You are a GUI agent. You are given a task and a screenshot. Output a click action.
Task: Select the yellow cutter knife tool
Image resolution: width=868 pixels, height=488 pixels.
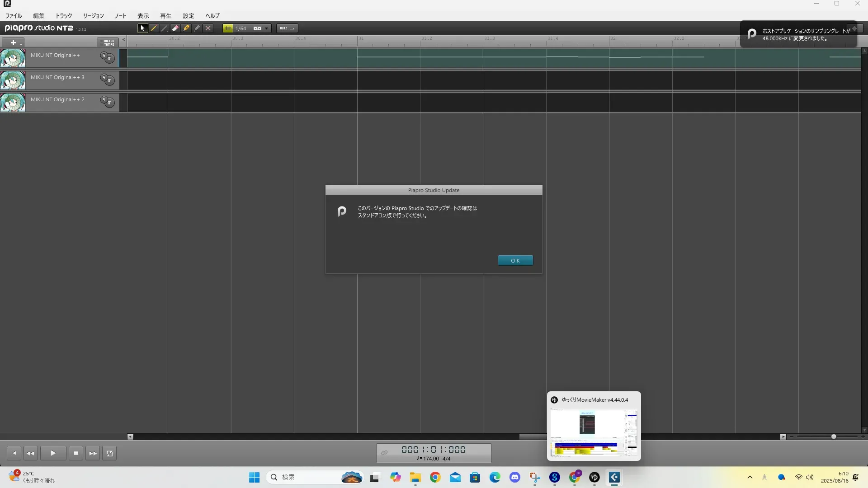point(186,28)
